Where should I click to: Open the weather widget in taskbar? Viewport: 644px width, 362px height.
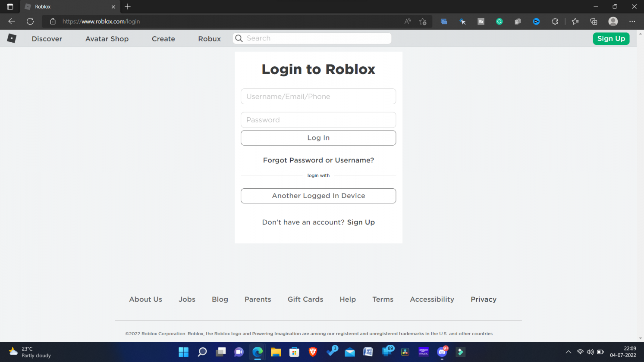(x=30, y=352)
